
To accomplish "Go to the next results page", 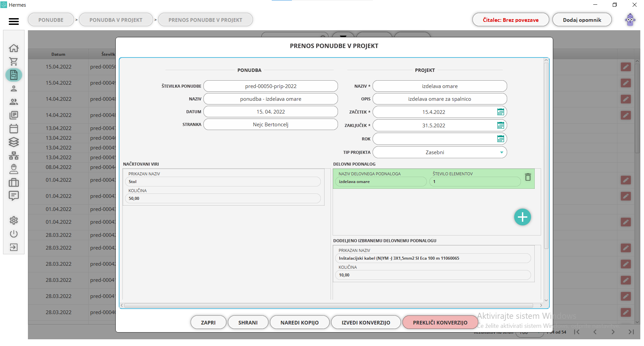I will coord(613,332).
